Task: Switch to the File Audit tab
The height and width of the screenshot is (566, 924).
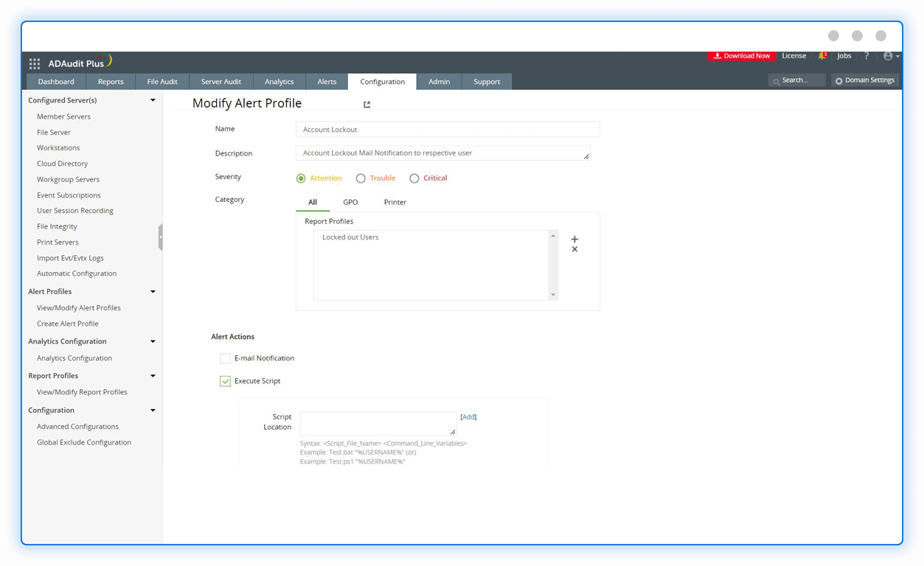Action: click(162, 82)
